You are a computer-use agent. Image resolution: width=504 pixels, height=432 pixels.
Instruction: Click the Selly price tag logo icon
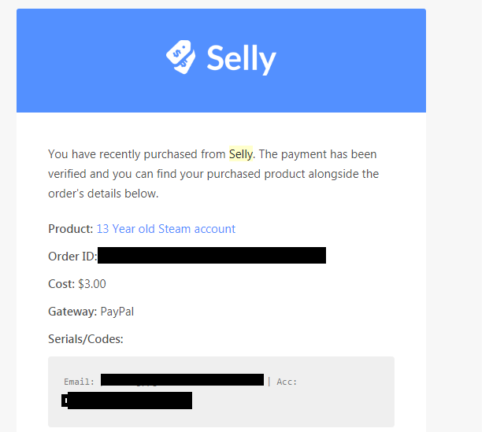pos(180,57)
